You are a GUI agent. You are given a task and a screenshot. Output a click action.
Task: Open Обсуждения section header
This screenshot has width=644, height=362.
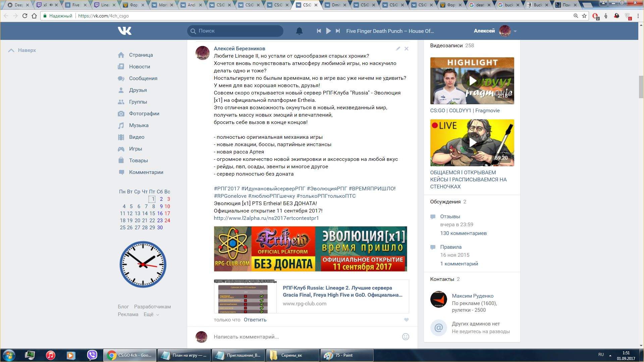coord(445,202)
